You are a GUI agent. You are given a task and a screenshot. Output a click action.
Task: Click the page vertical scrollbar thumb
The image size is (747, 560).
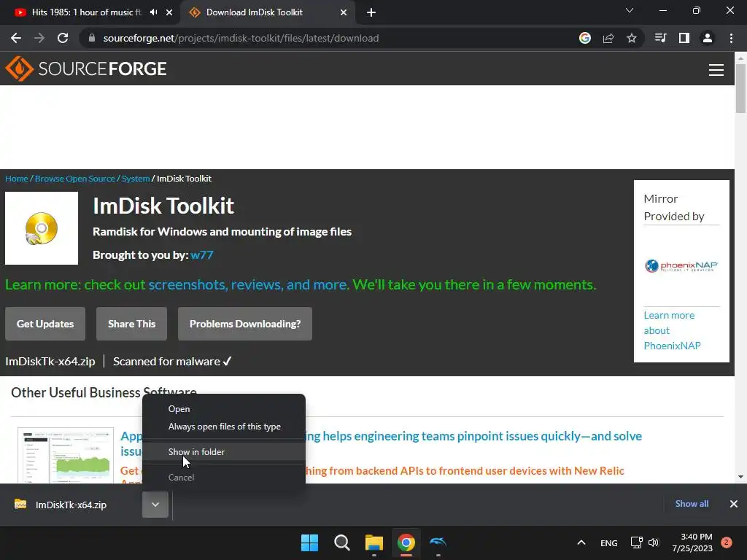(740, 88)
